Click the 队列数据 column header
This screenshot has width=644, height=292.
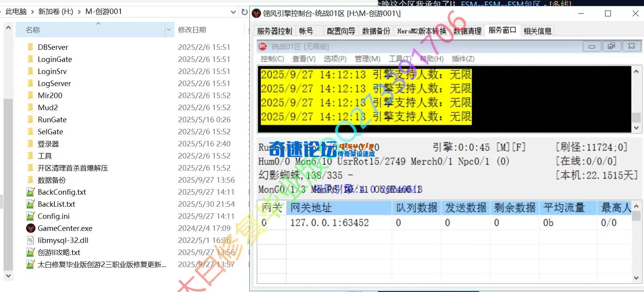pos(416,208)
